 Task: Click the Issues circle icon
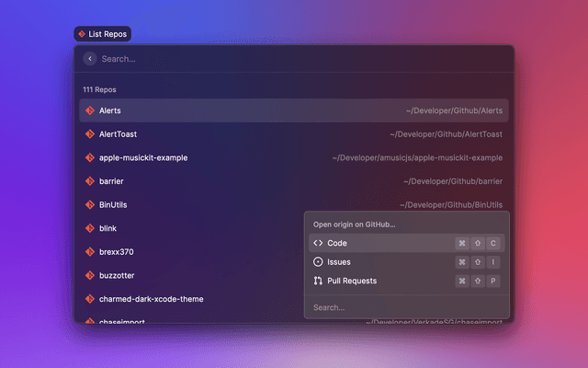pos(318,262)
